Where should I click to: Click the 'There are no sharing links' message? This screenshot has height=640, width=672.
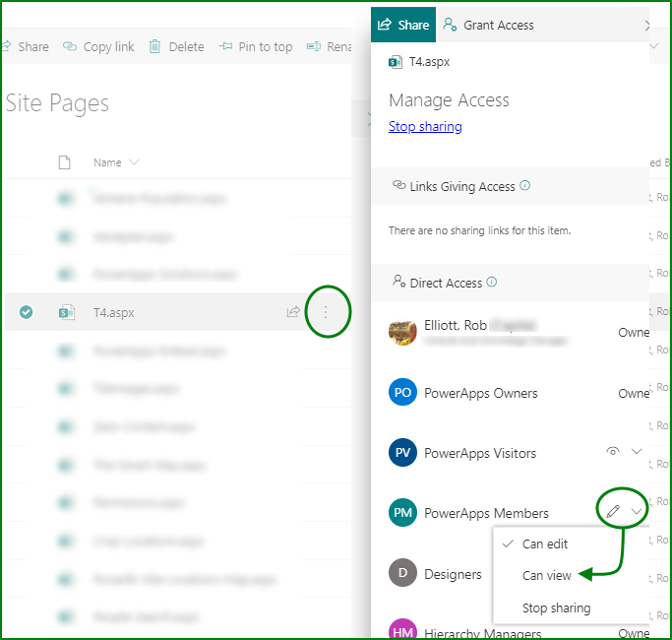[x=479, y=230]
